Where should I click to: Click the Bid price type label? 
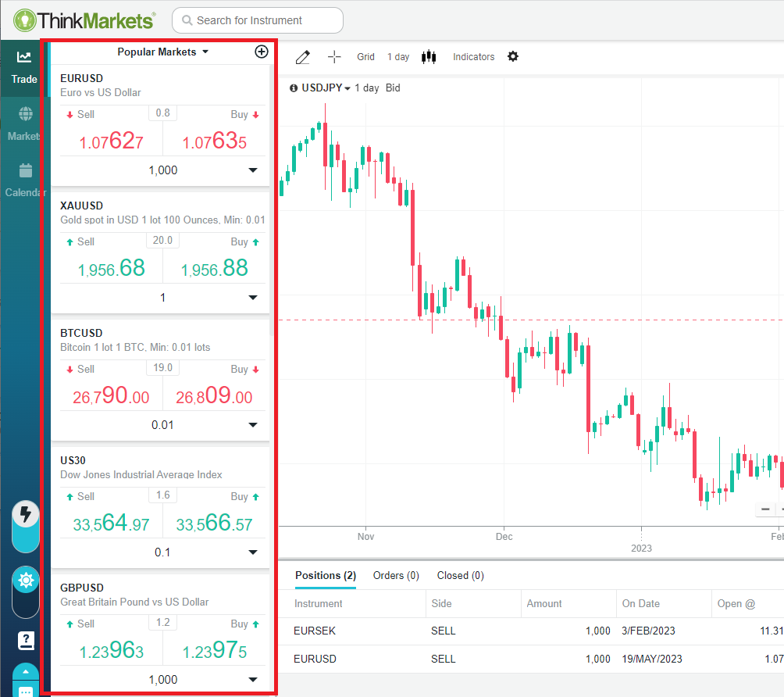[x=393, y=88]
